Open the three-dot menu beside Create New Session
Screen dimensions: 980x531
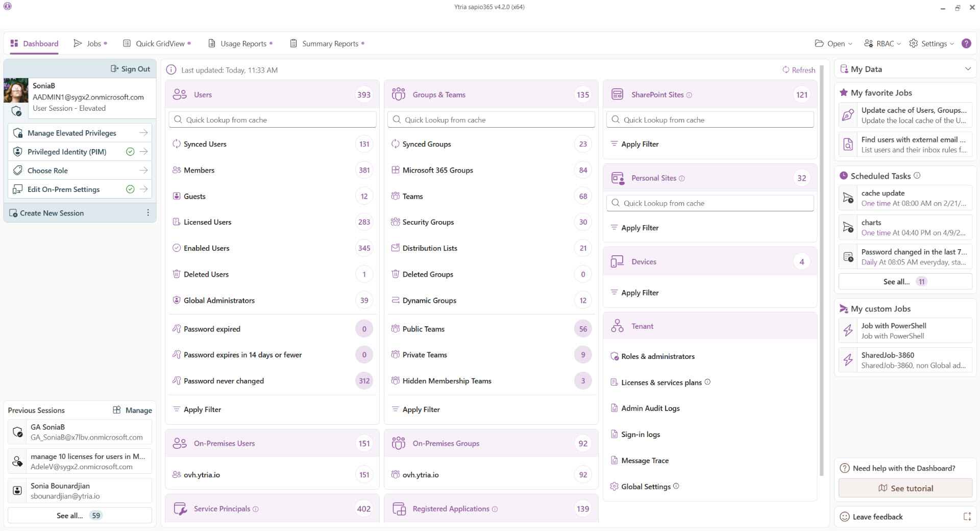point(148,213)
